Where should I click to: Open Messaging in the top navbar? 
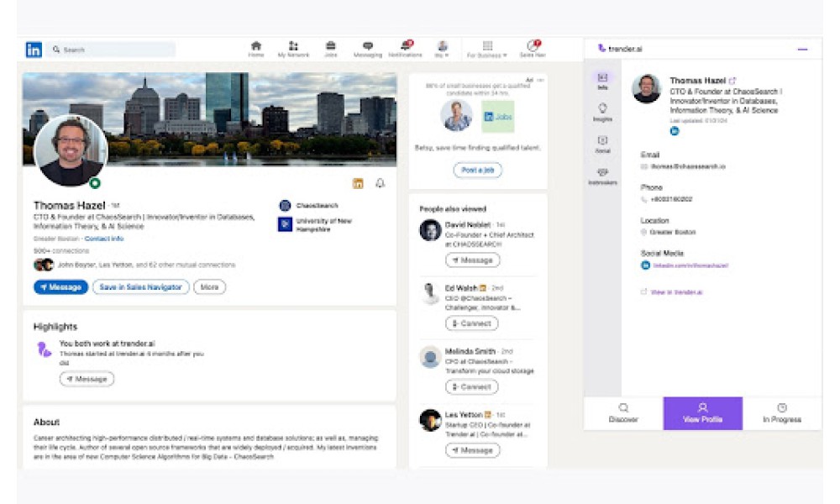[x=368, y=50]
